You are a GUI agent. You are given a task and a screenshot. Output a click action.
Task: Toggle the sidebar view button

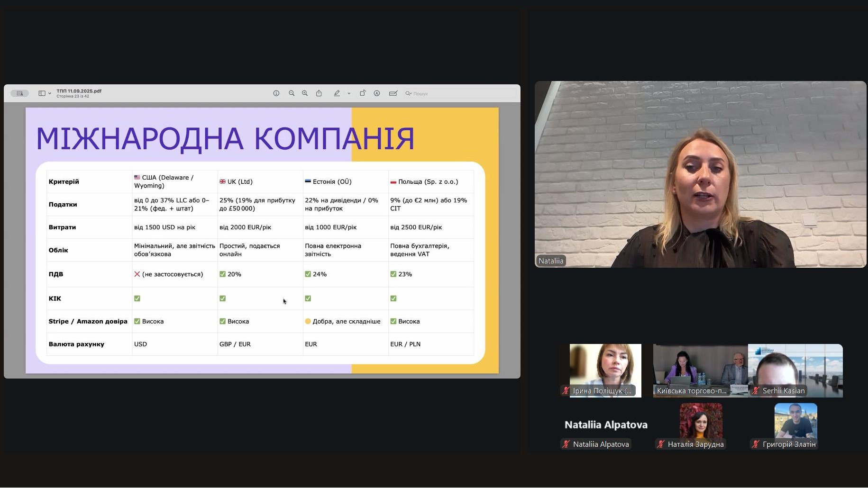(x=42, y=93)
